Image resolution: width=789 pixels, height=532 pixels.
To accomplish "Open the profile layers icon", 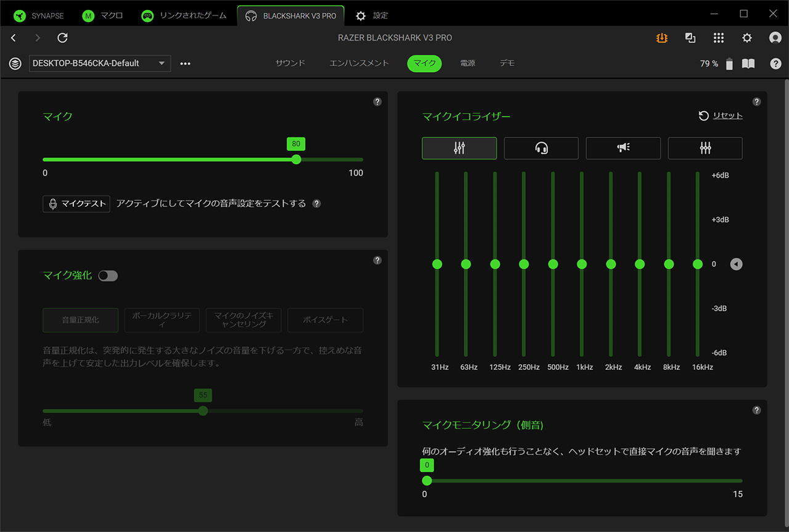I will 15,63.
